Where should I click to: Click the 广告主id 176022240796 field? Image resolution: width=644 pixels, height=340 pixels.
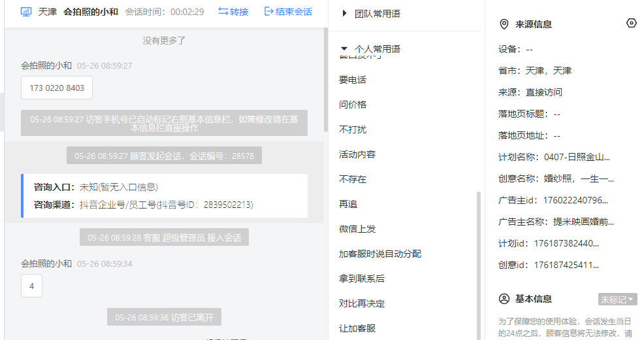[x=553, y=200]
